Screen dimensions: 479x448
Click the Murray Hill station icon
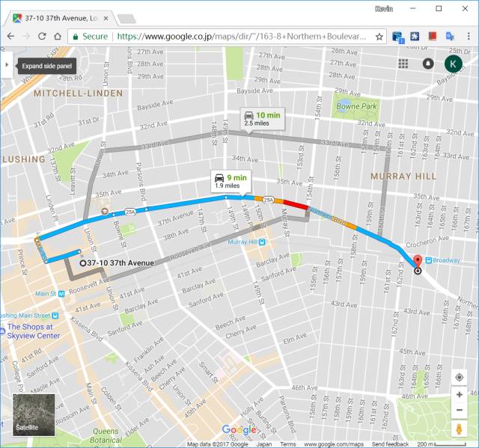pyautogui.click(x=262, y=242)
